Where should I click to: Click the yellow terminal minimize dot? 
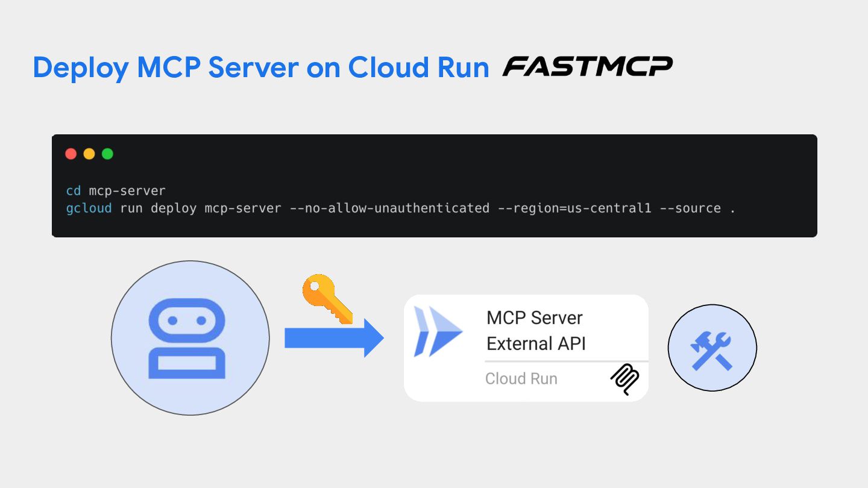[89, 154]
